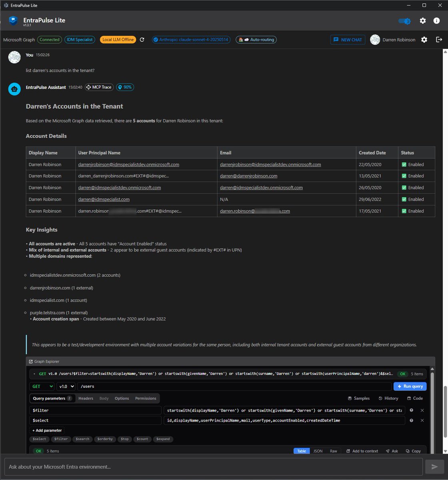Remove the $filter parameter
The height and width of the screenshot is (480, 448).
[422, 410]
